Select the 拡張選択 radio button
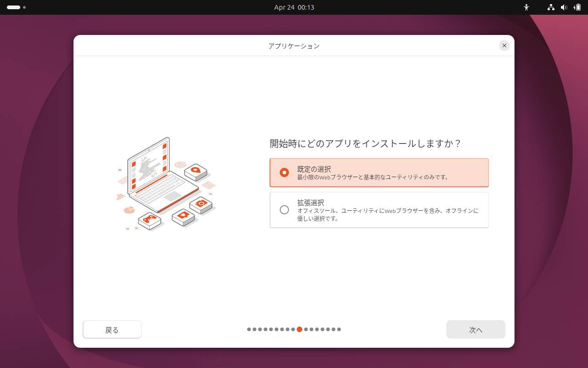588x368 pixels. (x=284, y=210)
